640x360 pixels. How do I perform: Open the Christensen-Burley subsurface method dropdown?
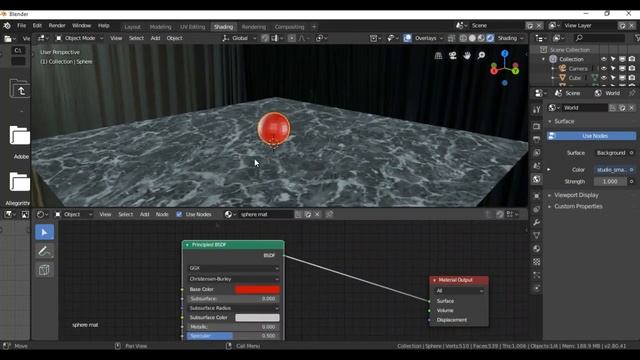[233, 279]
